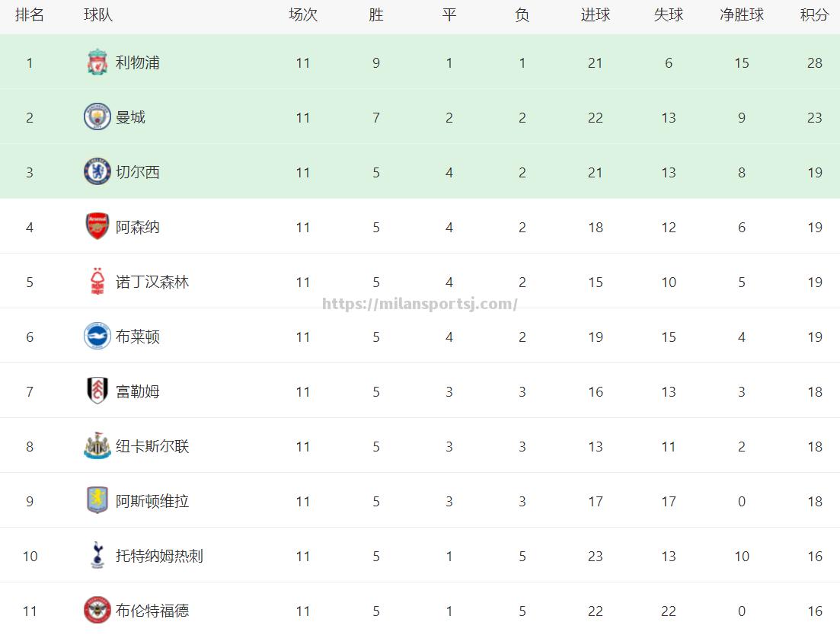Click the Aston Villa badge

click(97, 500)
